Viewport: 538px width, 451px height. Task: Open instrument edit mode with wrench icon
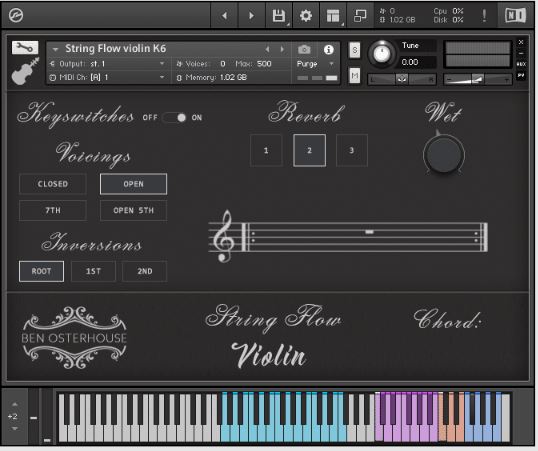click(x=25, y=48)
